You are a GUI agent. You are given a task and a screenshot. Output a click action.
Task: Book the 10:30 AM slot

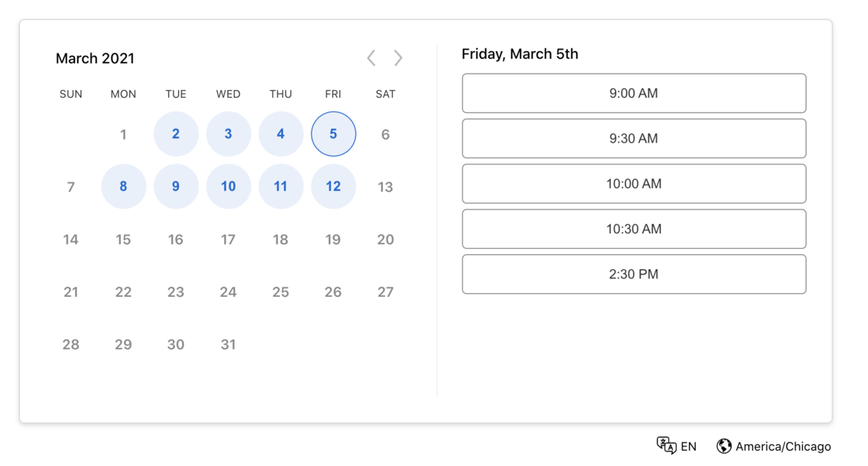pyautogui.click(x=633, y=228)
